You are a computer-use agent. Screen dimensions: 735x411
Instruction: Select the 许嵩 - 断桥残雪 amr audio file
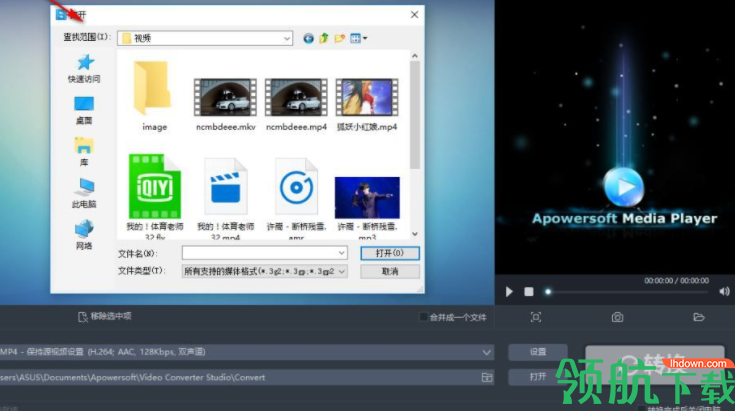(x=296, y=186)
